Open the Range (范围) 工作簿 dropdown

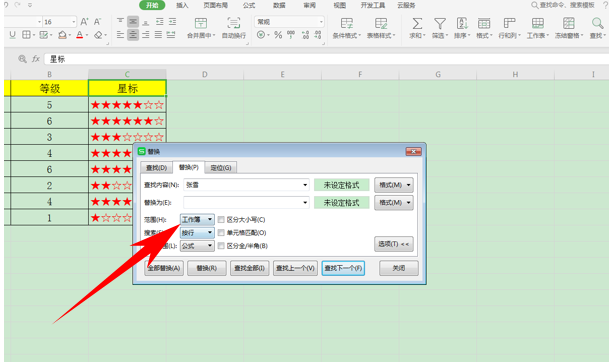[x=197, y=220]
